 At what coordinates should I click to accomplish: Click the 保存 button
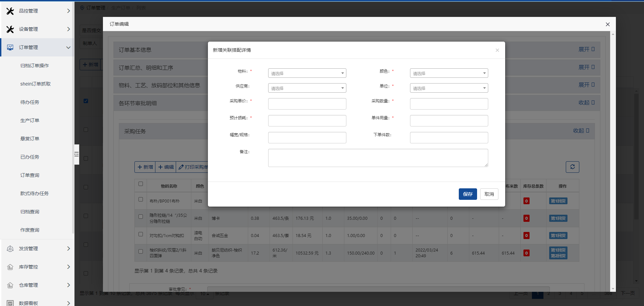(x=468, y=194)
